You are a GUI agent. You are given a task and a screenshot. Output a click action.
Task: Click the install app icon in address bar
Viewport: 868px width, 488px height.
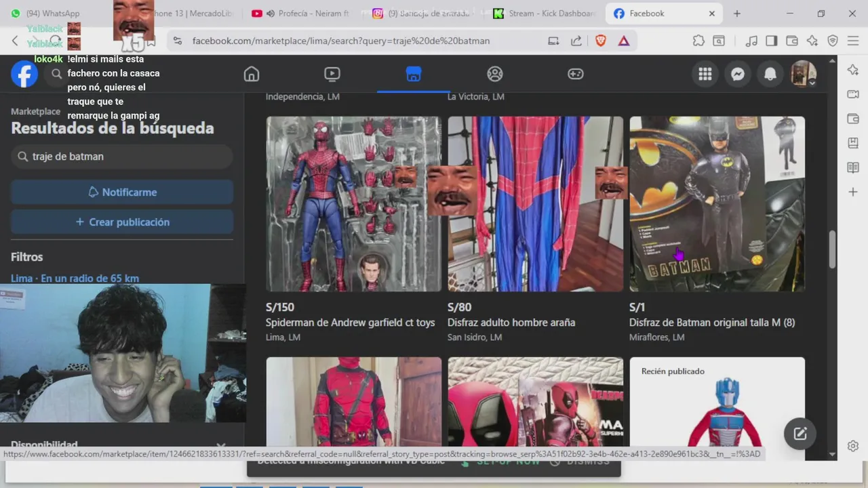coord(553,41)
